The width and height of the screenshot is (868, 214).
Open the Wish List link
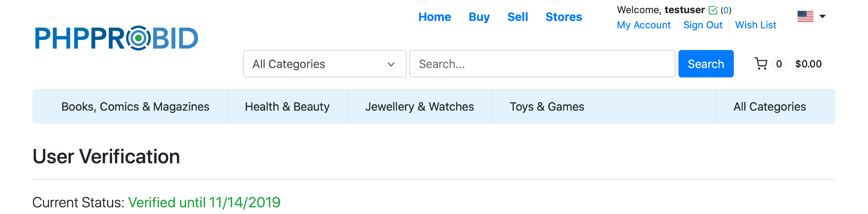coord(756,25)
